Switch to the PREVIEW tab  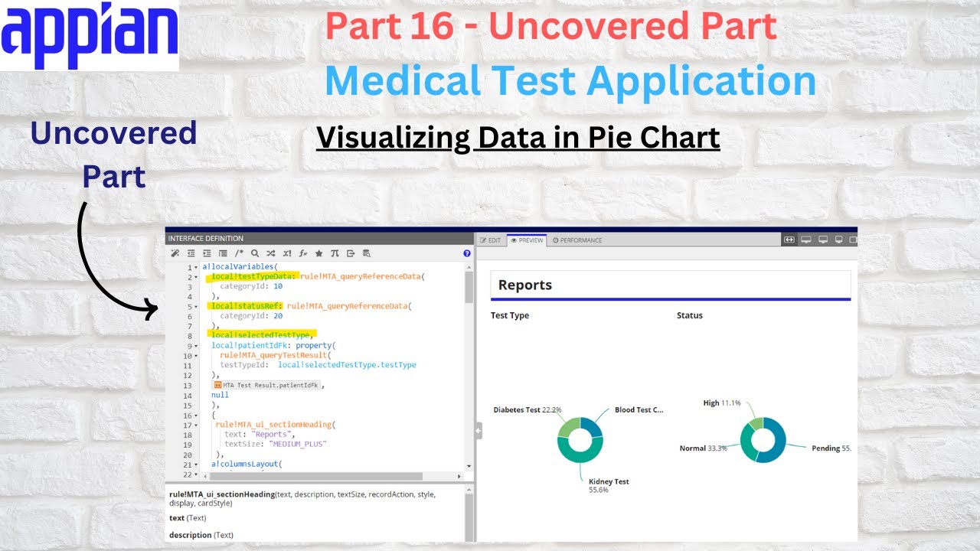click(527, 240)
